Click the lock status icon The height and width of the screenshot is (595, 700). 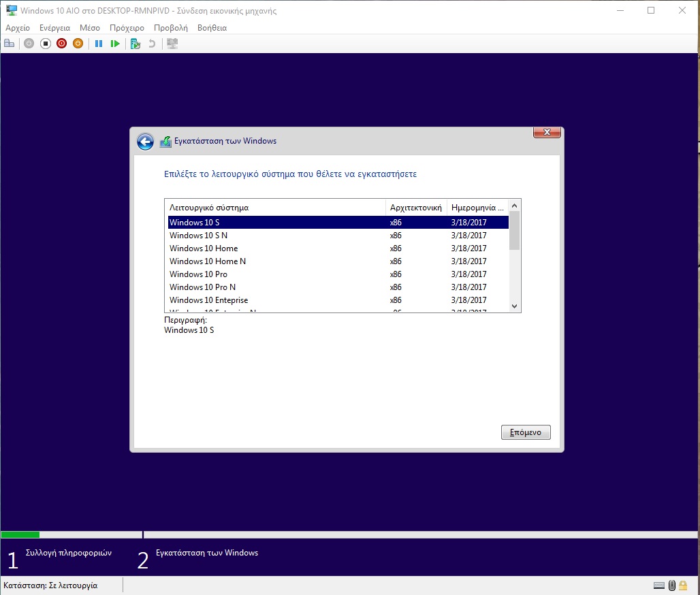683,585
